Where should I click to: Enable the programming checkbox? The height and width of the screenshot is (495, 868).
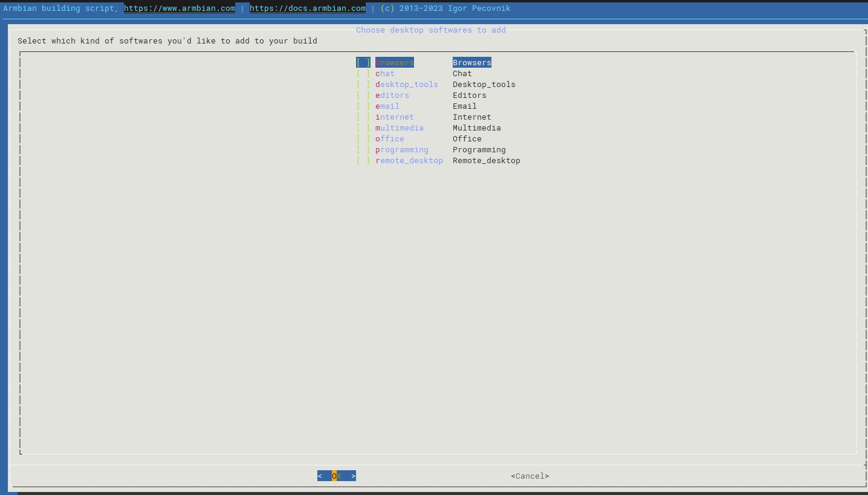point(363,150)
